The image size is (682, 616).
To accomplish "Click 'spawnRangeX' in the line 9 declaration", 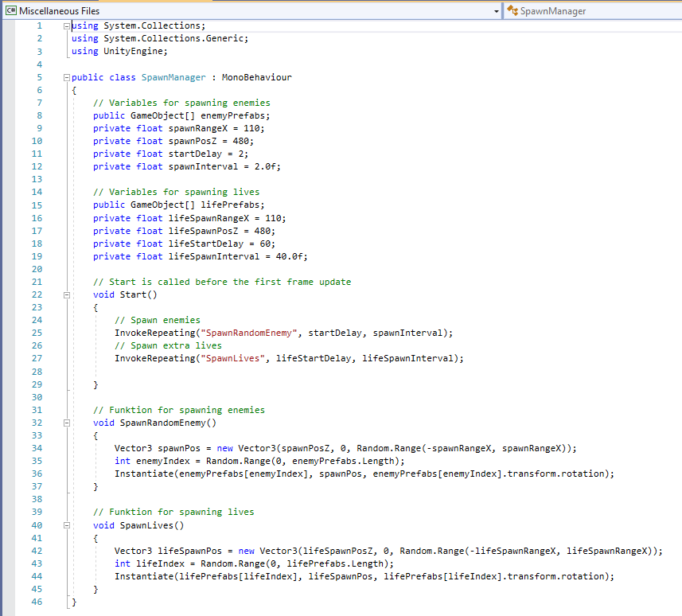I will [x=198, y=128].
